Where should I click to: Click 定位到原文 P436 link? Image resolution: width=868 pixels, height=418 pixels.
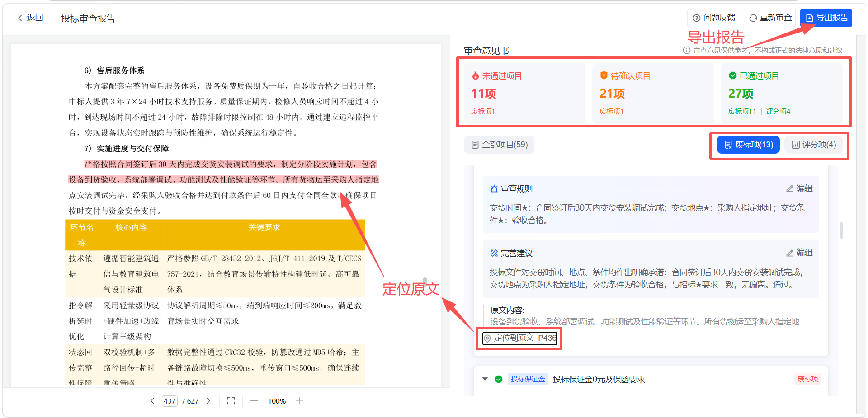tap(520, 338)
